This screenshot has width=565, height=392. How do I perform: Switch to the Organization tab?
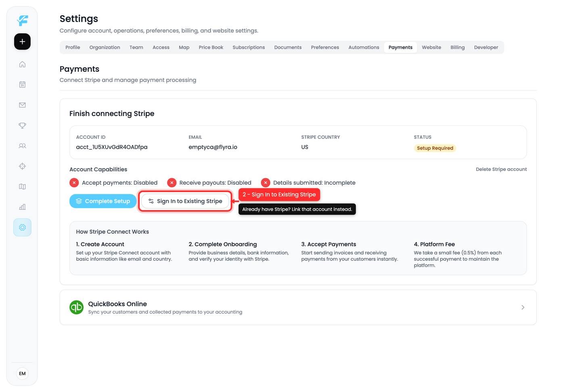pyautogui.click(x=105, y=47)
